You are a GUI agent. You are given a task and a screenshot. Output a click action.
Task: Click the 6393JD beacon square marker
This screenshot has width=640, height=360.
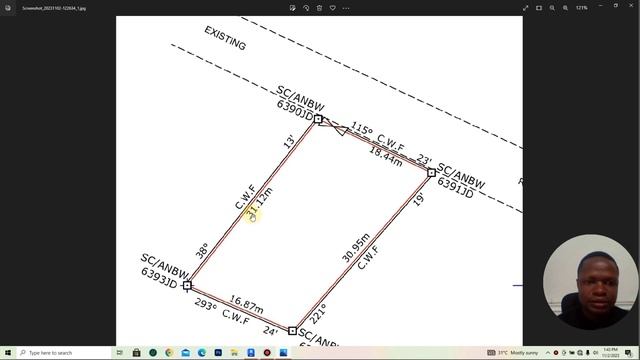pos(187,285)
